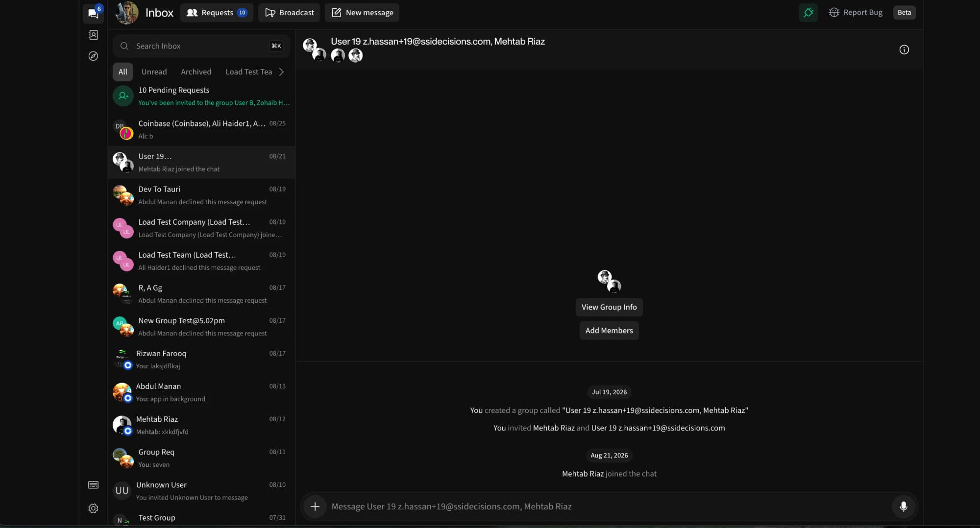Open the keyboard shortcuts icon in sidebar
Image resolution: width=980 pixels, height=528 pixels.
click(x=93, y=485)
